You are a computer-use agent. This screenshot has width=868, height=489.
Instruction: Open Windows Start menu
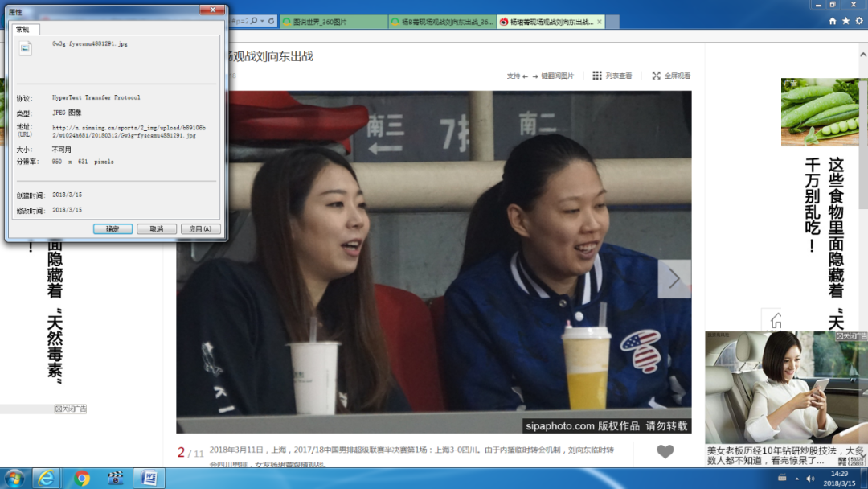(x=14, y=478)
